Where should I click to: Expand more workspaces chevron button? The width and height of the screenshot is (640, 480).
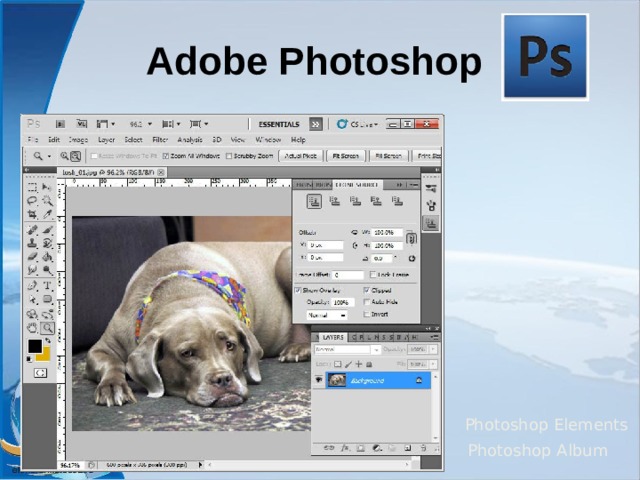(x=316, y=124)
